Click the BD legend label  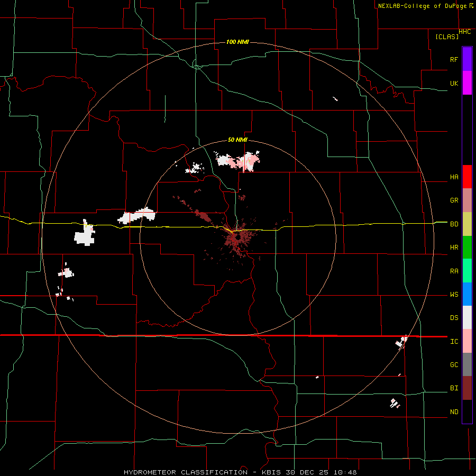pos(454,224)
